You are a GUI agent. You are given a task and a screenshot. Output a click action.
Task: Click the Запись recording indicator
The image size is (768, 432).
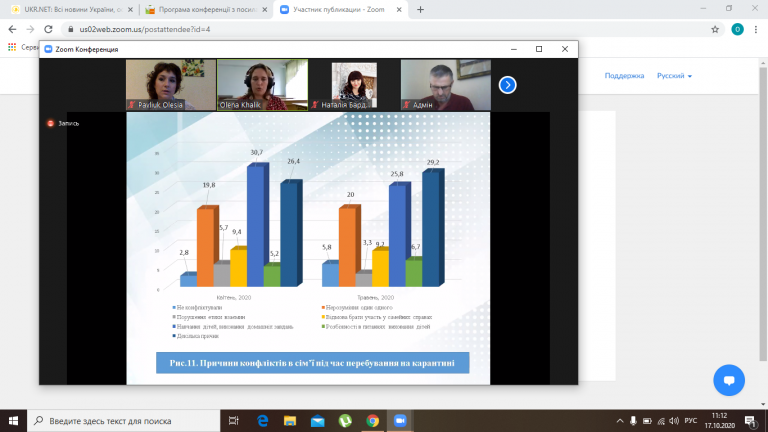pyautogui.click(x=63, y=123)
